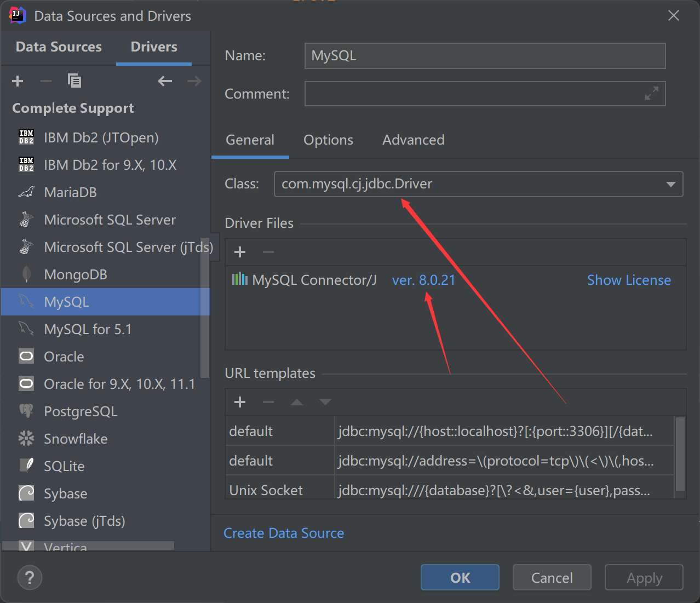Click the Show License link
This screenshot has width=700, height=603.
[x=629, y=280]
